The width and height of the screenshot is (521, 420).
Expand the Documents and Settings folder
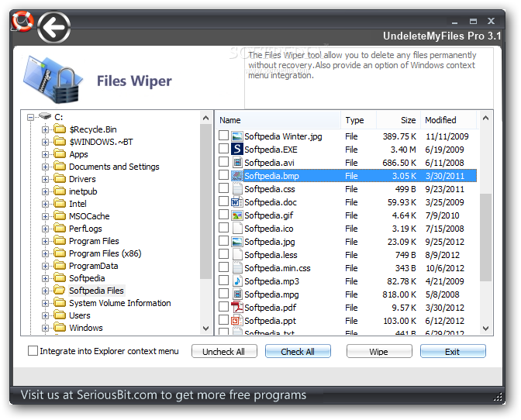click(x=45, y=167)
